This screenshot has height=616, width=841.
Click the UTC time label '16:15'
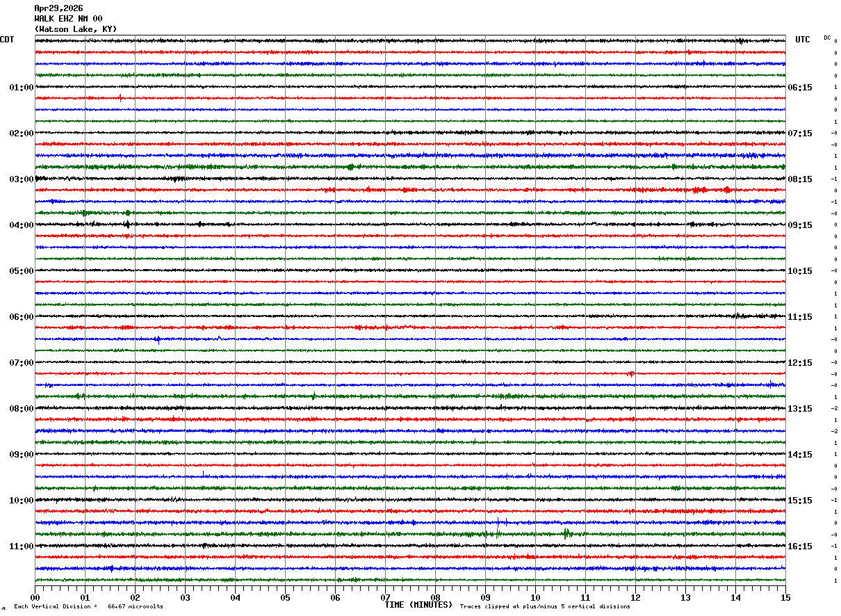800,546
